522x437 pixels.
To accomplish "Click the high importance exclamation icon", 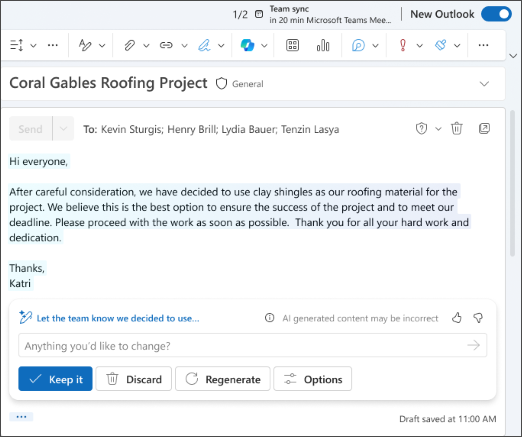I will [403, 45].
